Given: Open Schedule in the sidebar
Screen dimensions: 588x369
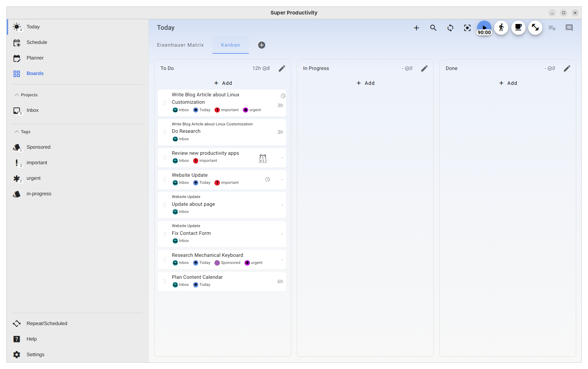Looking at the screenshot, I should pos(78,43).
